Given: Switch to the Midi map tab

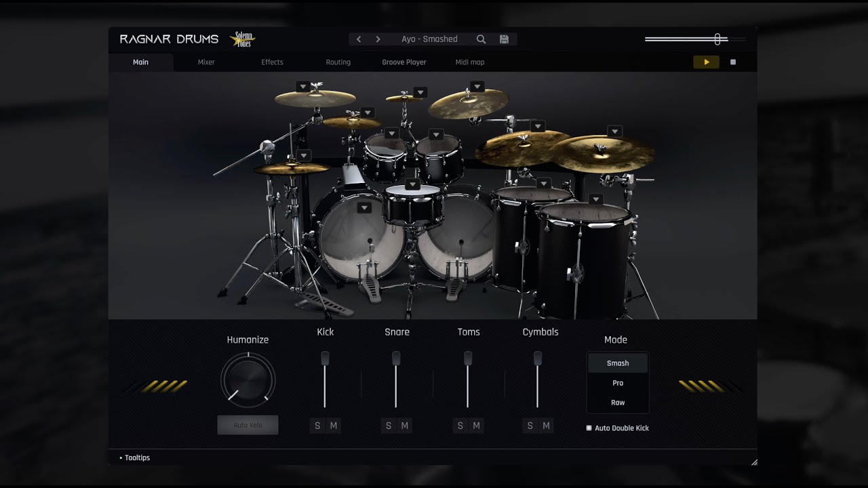Looking at the screenshot, I should pyautogui.click(x=470, y=62).
